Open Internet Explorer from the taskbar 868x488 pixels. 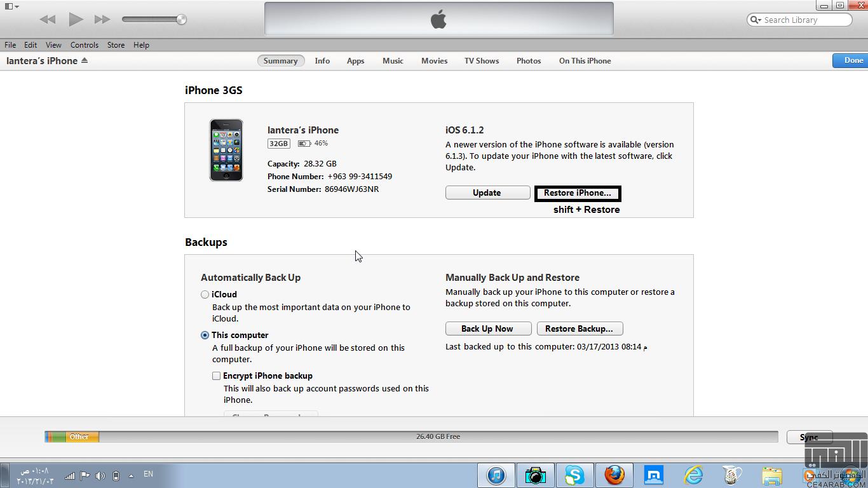(693, 475)
